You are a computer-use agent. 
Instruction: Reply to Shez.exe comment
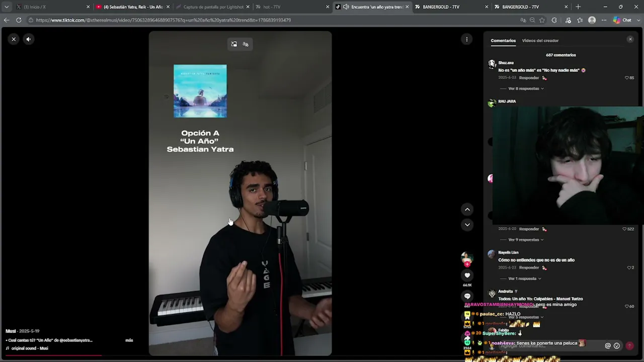tap(529, 78)
